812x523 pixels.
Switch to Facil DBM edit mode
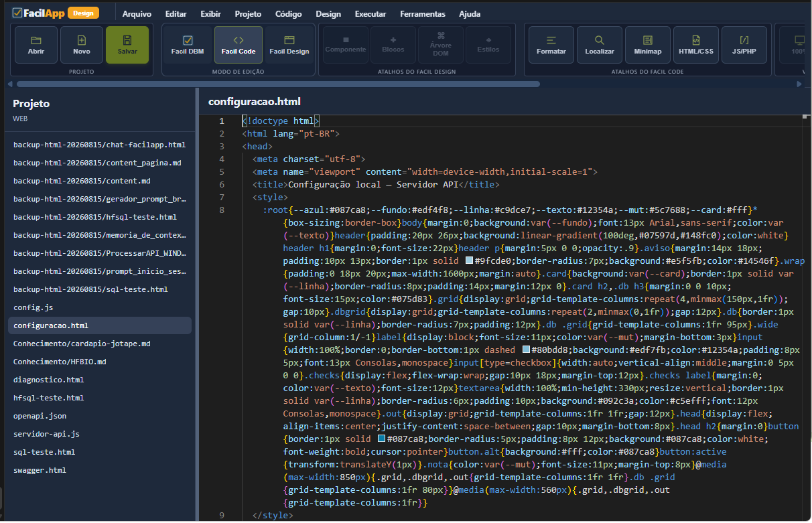188,45
